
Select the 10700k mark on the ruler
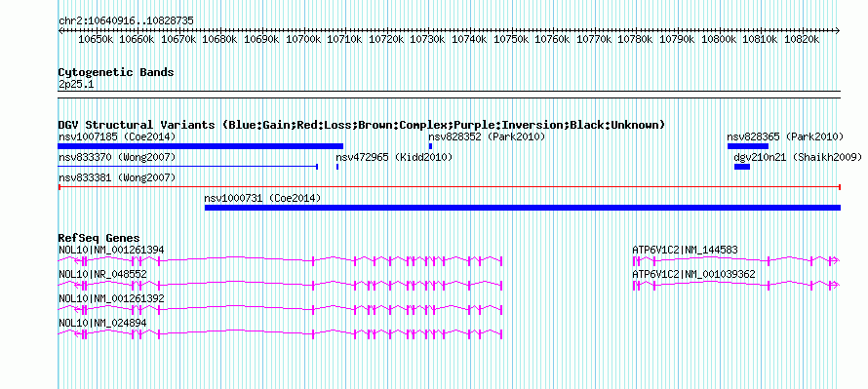[303, 39]
